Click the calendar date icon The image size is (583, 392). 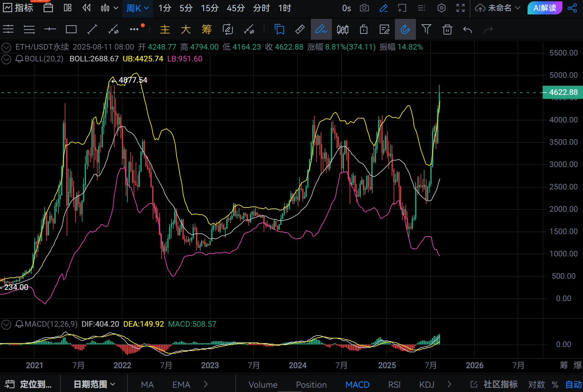[48, 8]
